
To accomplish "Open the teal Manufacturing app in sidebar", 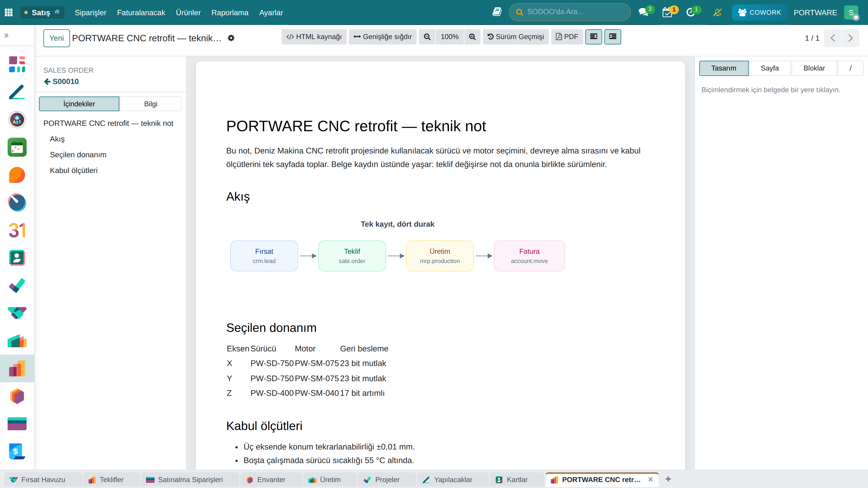I will pyautogui.click(x=17, y=341).
